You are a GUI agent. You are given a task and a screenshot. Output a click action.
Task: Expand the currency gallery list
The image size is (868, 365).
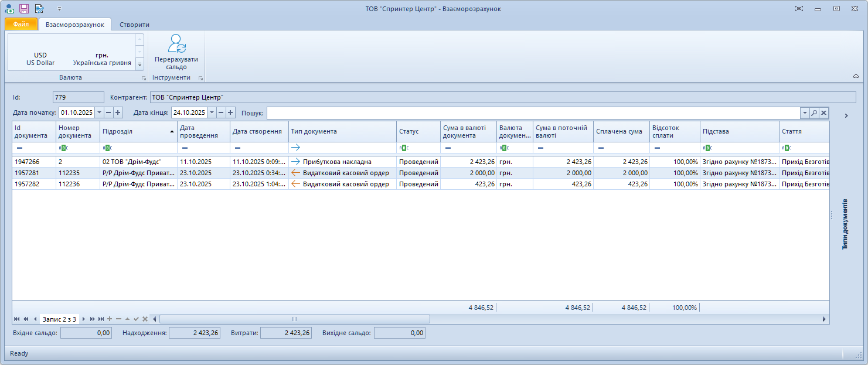pos(139,64)
